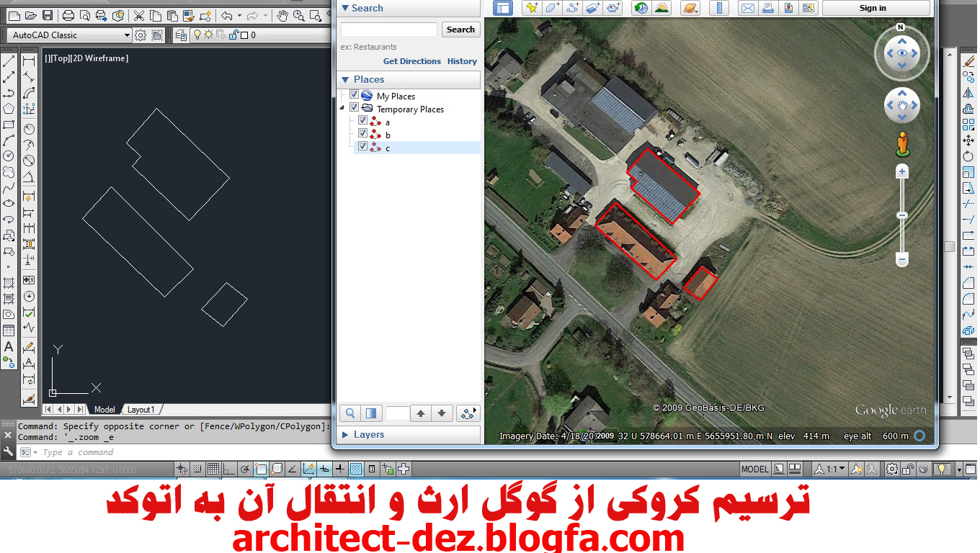The width and height of the screenshot is (980, 553).
Task: Click the zoom slider handle in Google Earth
Action: pos(901,215)
